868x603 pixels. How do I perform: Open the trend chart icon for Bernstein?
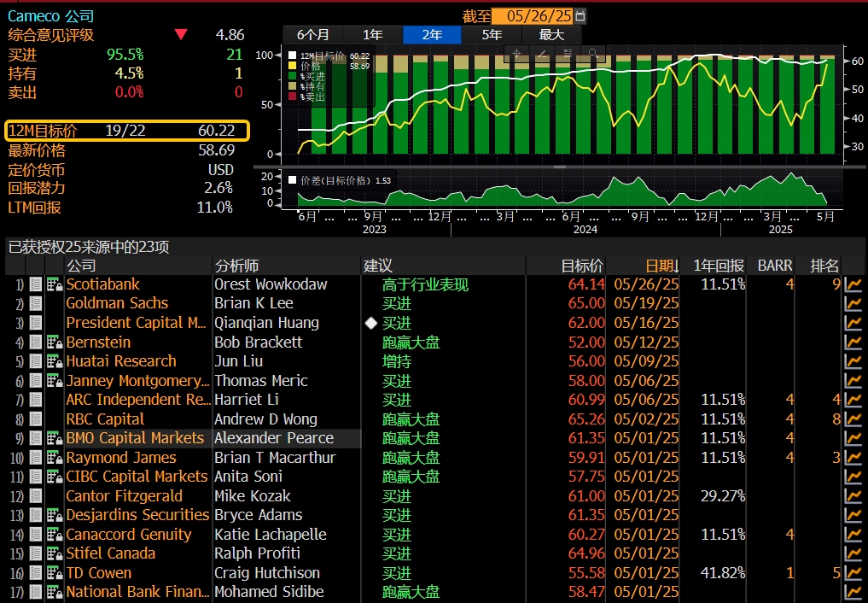click(853, 342)
